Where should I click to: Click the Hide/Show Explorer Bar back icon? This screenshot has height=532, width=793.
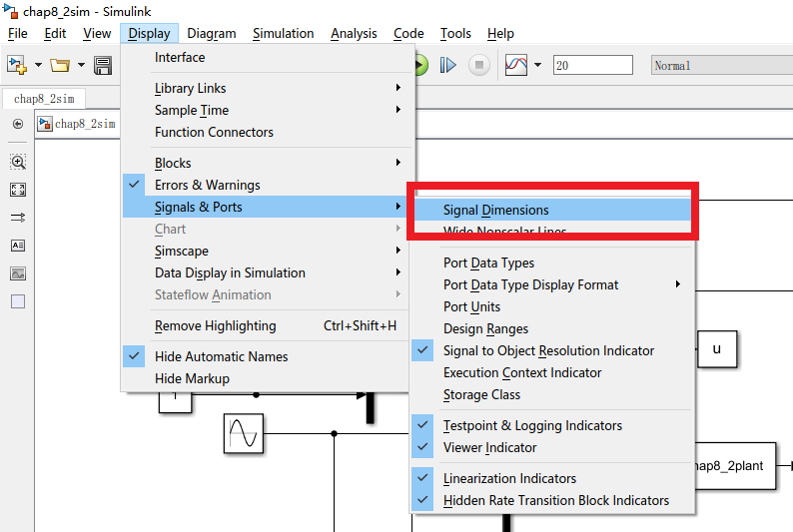click(x=18, y=124)
